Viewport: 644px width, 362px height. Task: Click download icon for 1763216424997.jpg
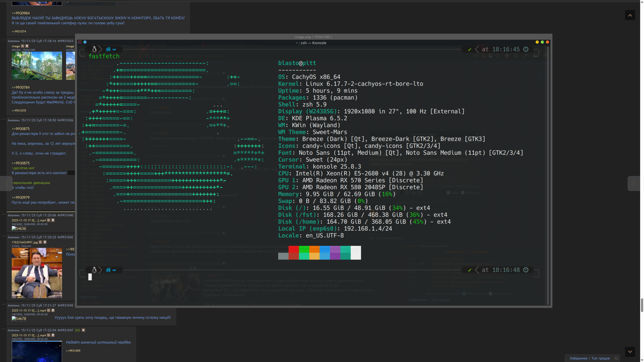(45, 242)
